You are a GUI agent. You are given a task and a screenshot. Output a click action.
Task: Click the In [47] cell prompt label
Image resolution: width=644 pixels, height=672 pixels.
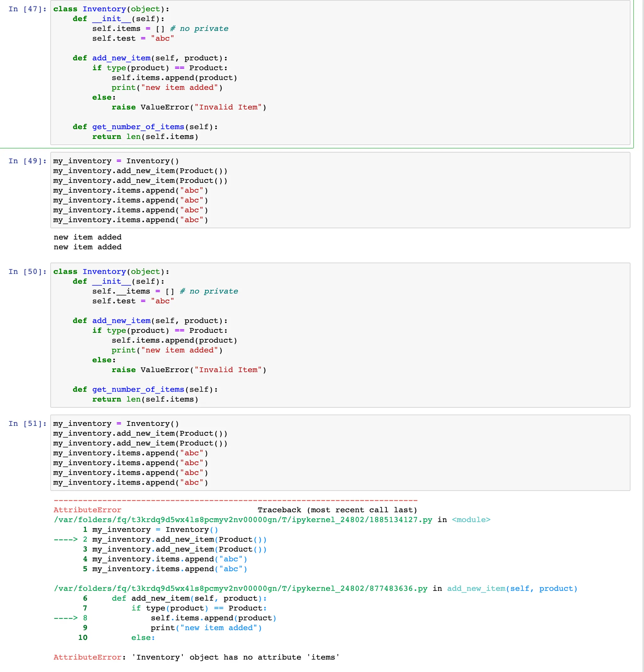click(x=27, y=9)
